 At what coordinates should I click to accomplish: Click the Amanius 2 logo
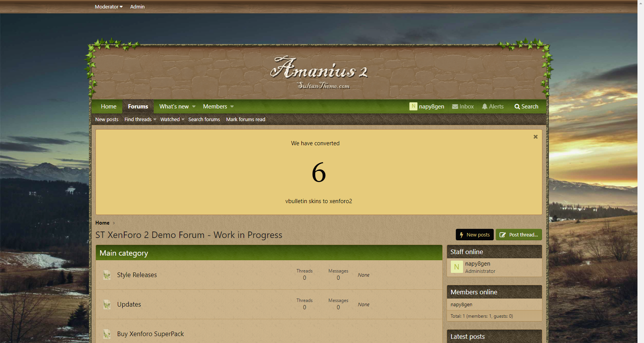pyautogui.click(x=319, y=72)
